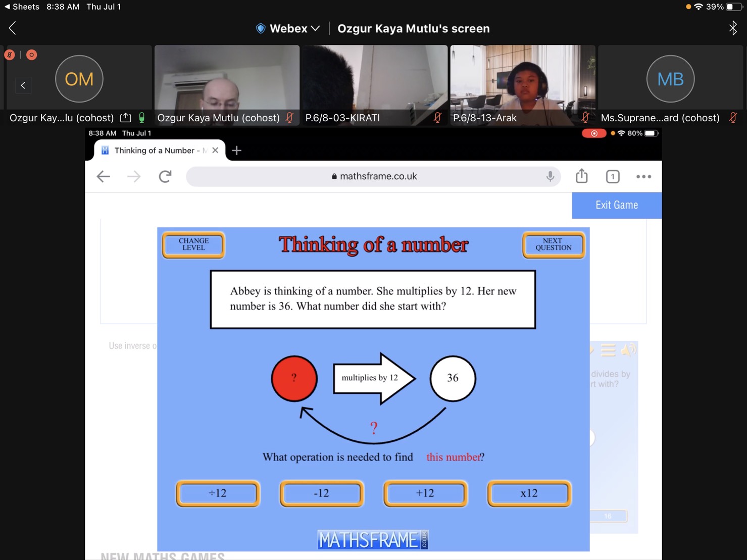Go back in the browser
Image resolution: width=747 pixels, height=560 pixels.
pyautogui.click(x=104, y=176)
